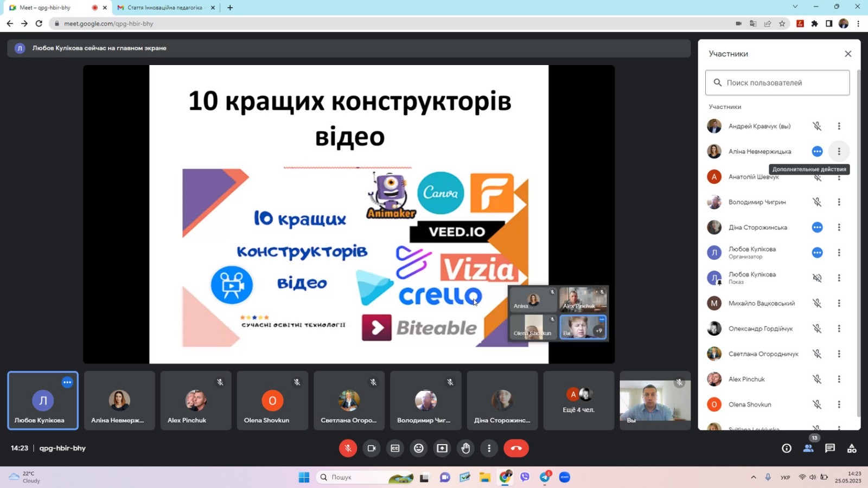Open a new browser tab
The width and height of the screenshot is (868, 488).
[230, 8]
